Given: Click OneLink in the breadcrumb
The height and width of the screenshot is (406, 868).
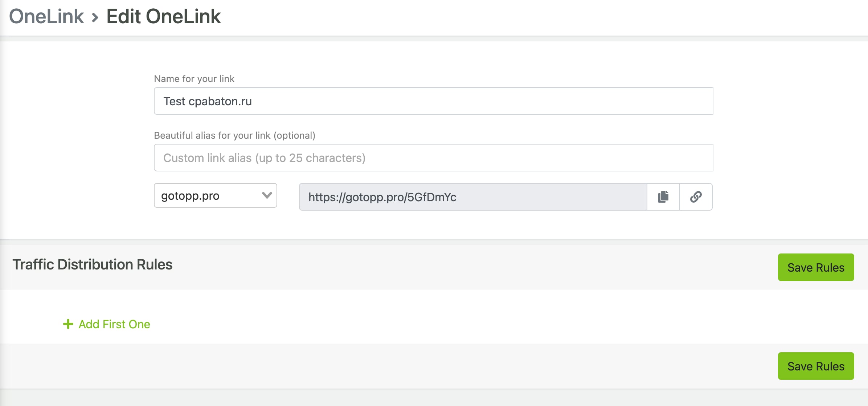Looking at the screenshot, I should 46,16.
